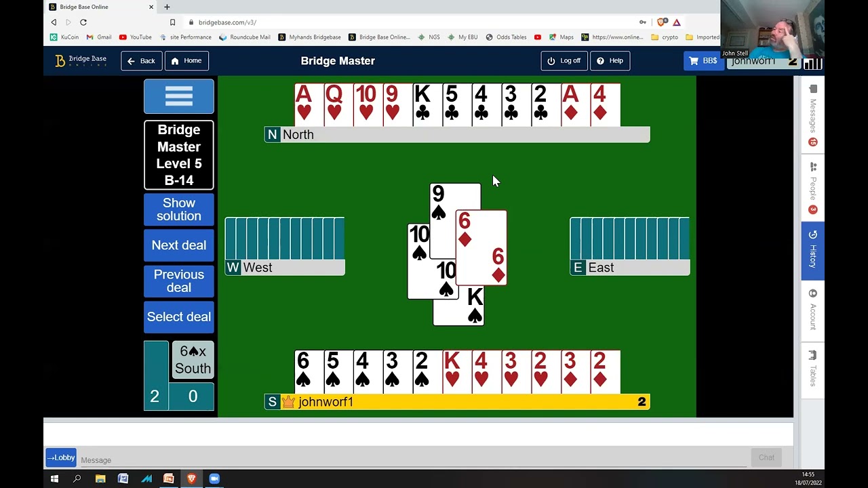Screen dimensions: 868x488
Task: Switch to the History side tab
Action: point(813,250)
